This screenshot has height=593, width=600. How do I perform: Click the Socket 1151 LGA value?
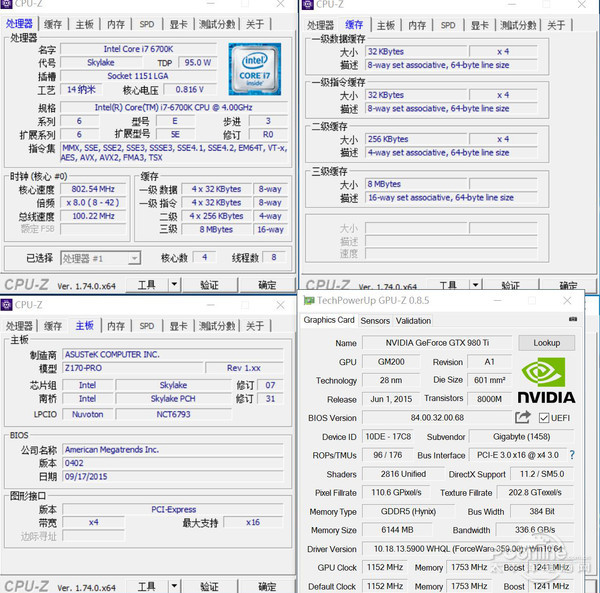139,76
